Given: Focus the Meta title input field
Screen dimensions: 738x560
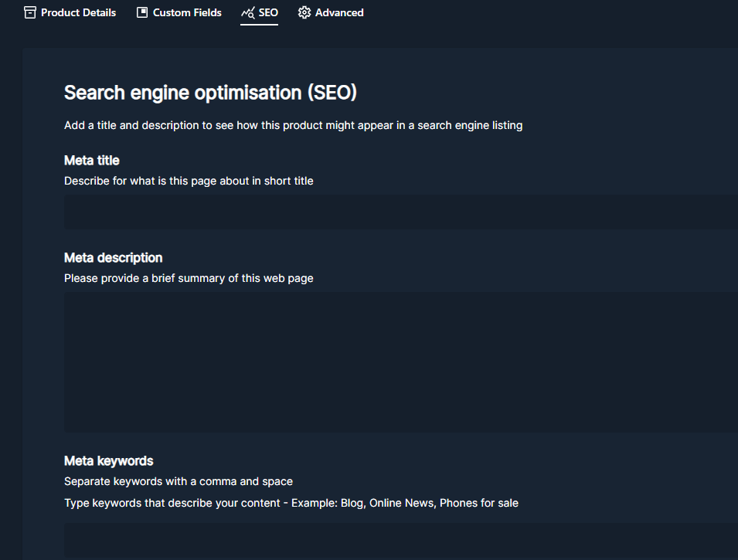Looking at the screenshot, I should click(400, 212).
